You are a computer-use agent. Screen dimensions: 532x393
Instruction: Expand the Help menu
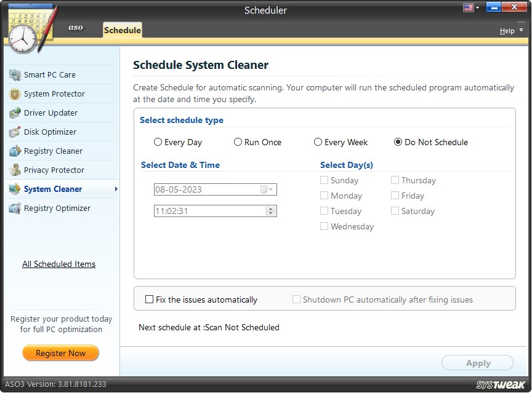pos(507,30)
